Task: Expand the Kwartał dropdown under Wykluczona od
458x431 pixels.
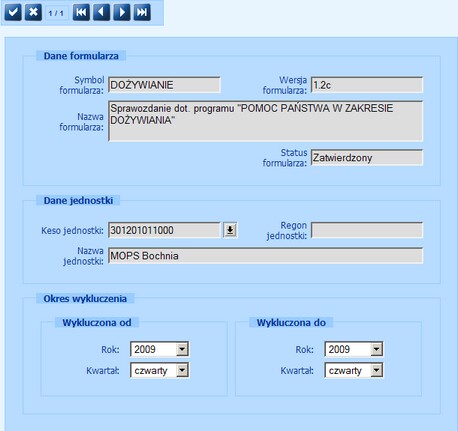Action: pos(182,370)
